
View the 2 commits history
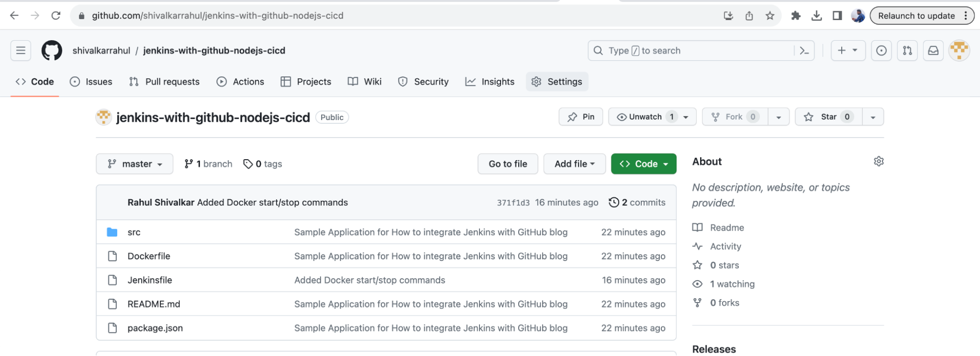click(637, 202)
